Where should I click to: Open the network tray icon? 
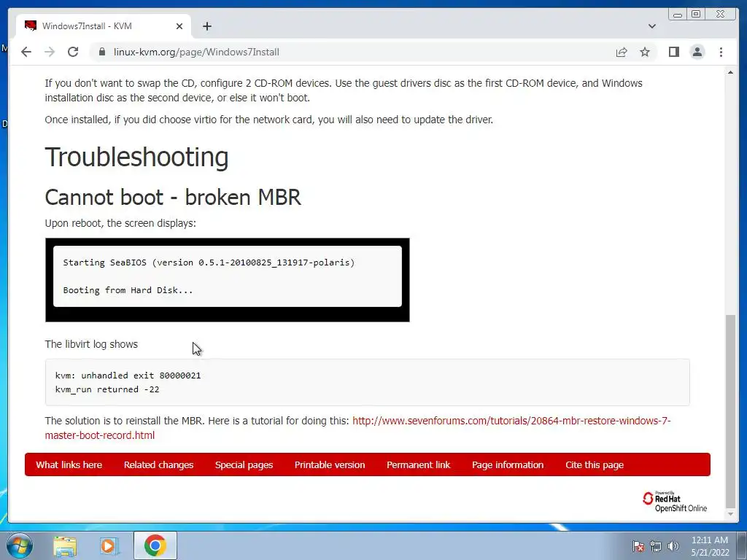pyautogui.click(x=656, y=546)
